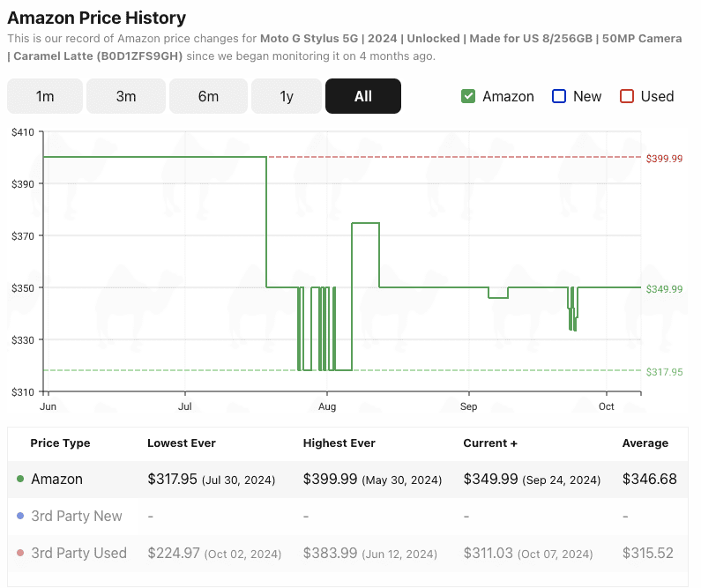Click the blue 3rd Party New dot
This screenshot has width=701, height=588.
click(x=20, y=517)
